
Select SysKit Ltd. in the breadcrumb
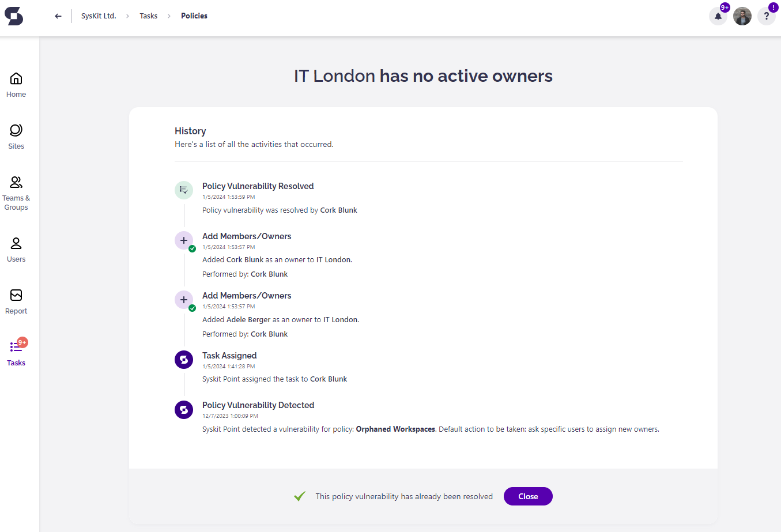point(99,16)
